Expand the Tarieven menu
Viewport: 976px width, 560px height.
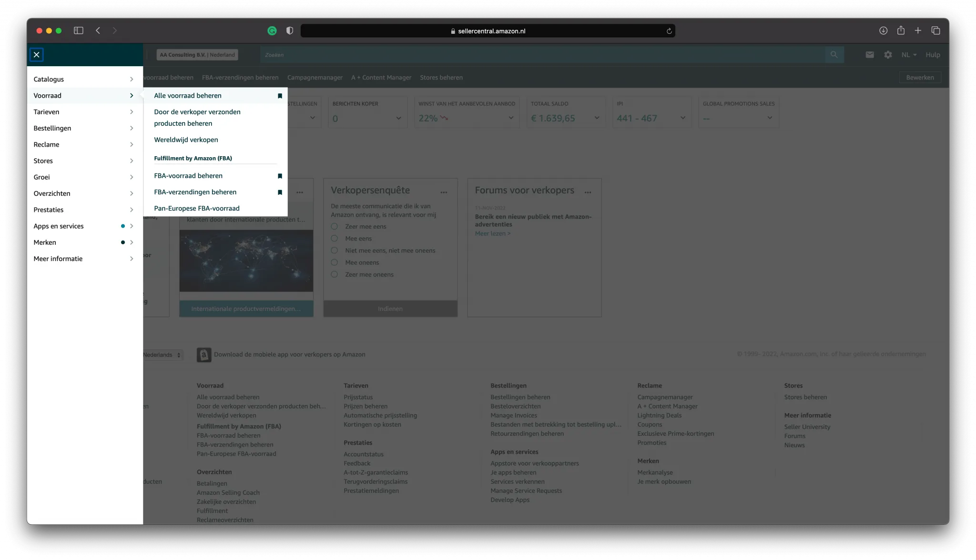pyautogui.click(x=85, y=112)
